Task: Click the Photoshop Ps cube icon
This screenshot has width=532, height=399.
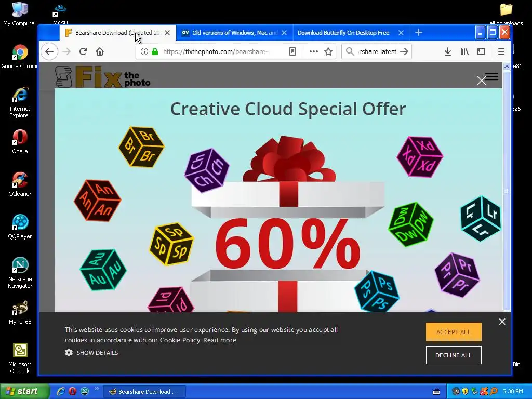Action: tap(377, 292)
